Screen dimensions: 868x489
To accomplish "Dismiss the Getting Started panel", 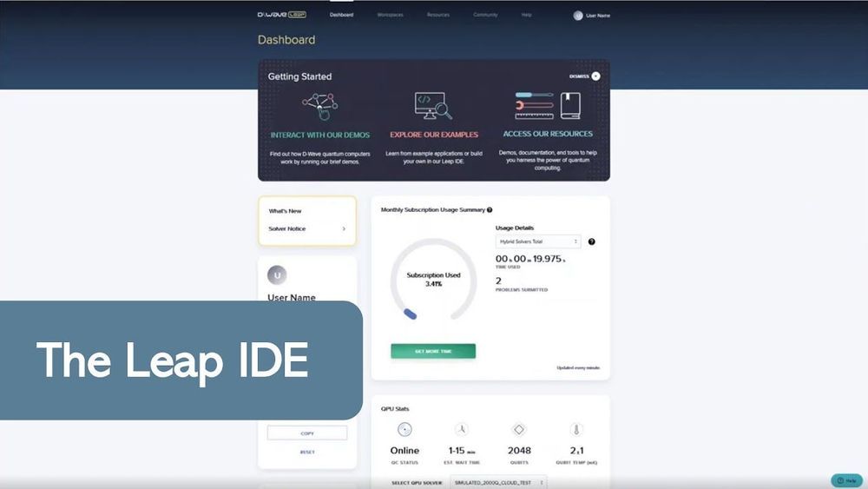I will coord(595,76).
